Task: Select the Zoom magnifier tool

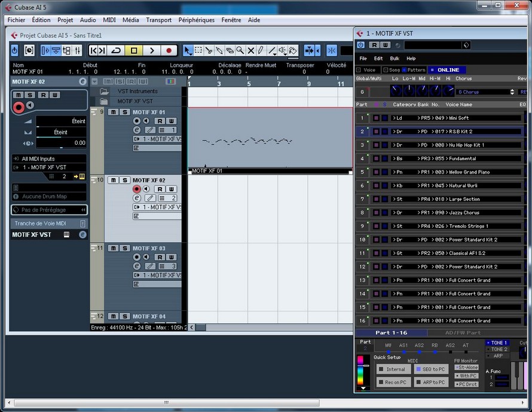Action: pyautogui.click(x=240, y=51)
